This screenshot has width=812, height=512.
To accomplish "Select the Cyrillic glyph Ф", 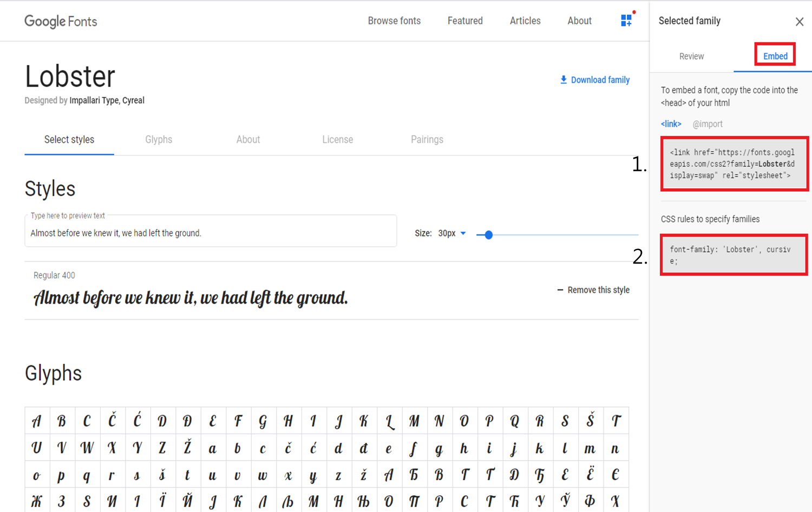I will pos(590,501).
